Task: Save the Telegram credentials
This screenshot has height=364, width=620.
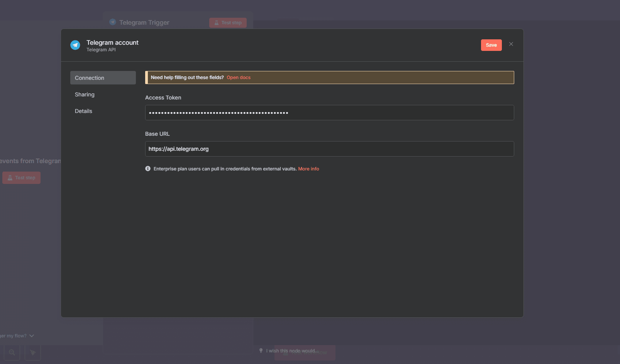Action: coord(491,45)
